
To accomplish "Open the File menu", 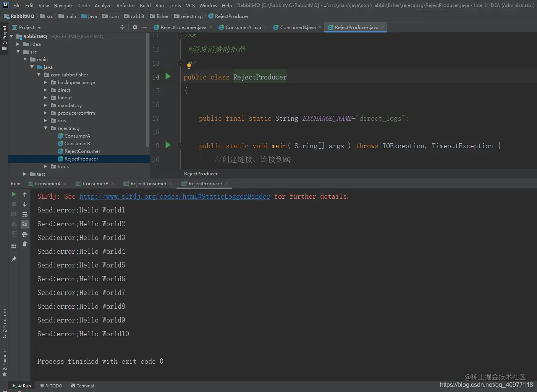I will point(17,5).
